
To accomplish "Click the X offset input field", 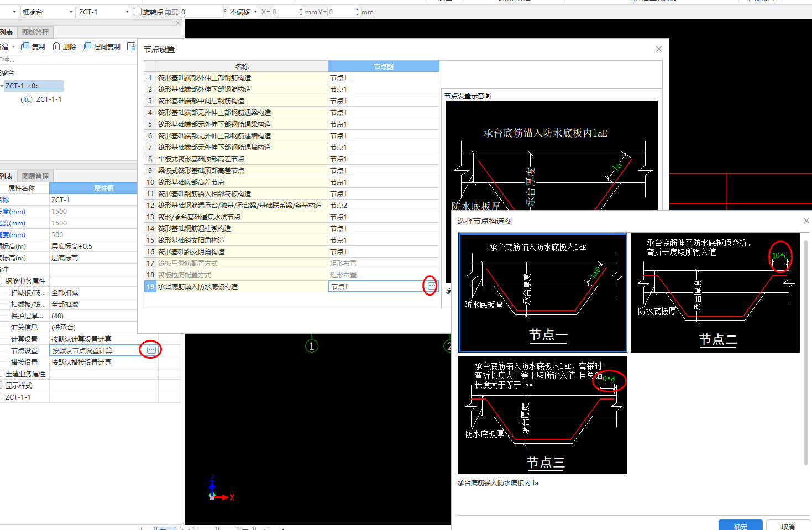I will [284, 12].
